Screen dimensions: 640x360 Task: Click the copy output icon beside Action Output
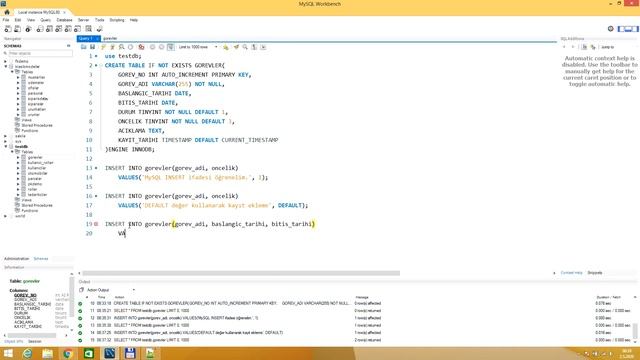81,290
